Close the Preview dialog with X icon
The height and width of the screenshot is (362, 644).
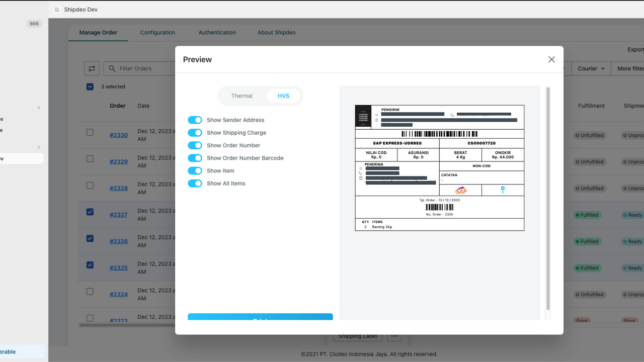coord(551,59)
